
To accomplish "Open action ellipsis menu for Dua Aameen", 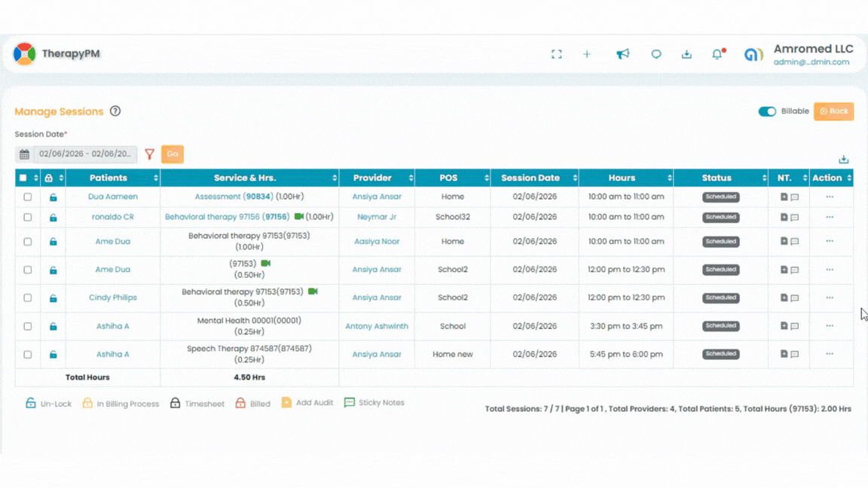I will 830,197.
